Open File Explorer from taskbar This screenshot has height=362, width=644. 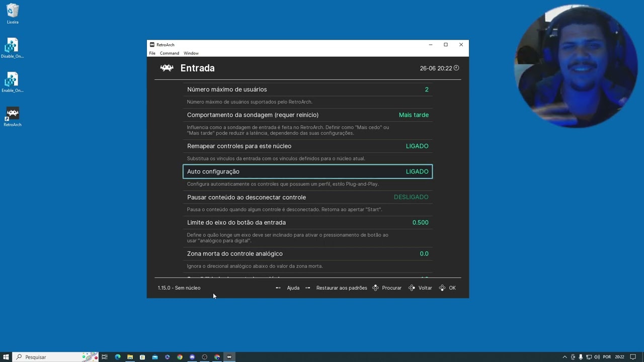click(130, 357)
